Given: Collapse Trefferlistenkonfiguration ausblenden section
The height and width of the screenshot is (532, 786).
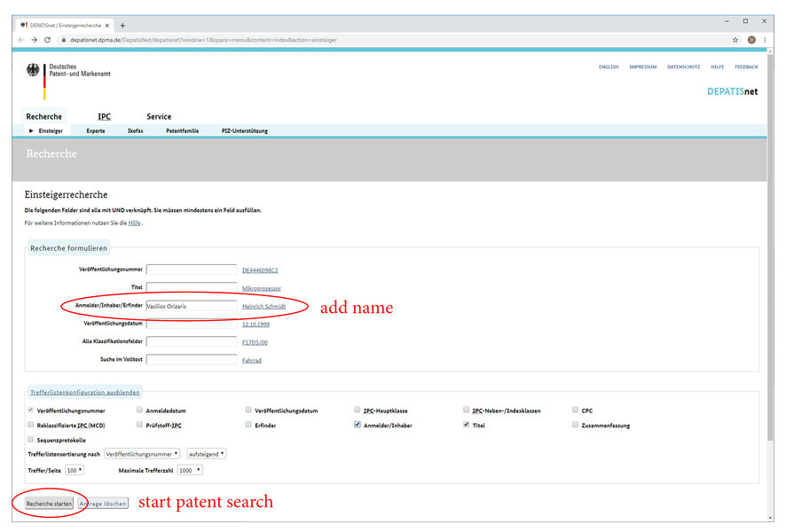Looking at the screenshot, I should 84,392.
